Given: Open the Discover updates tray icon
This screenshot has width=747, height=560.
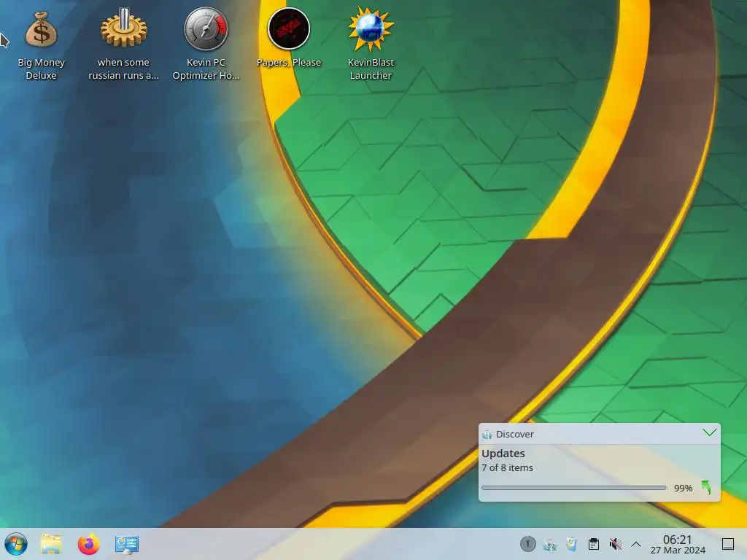Looking at the screenshot, I should [x=550, y=544].
